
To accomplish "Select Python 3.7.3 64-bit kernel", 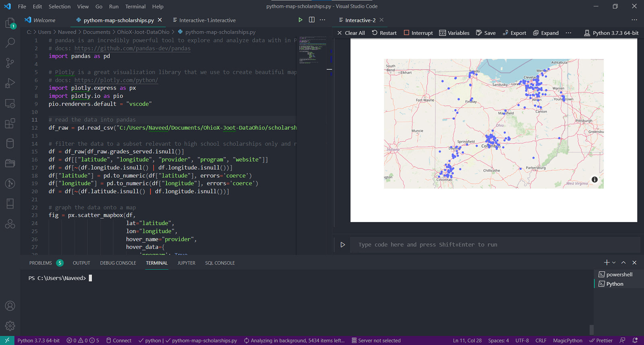I will pos(611,33).
